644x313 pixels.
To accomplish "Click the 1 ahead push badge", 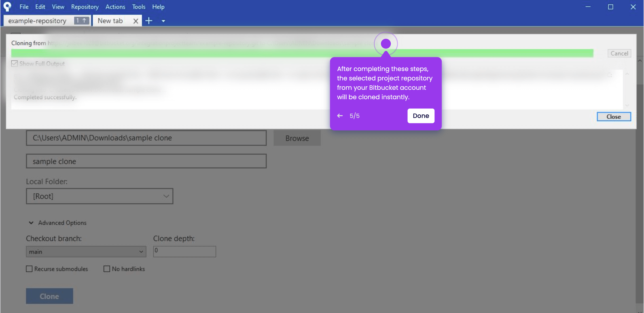I will (81, 21).
